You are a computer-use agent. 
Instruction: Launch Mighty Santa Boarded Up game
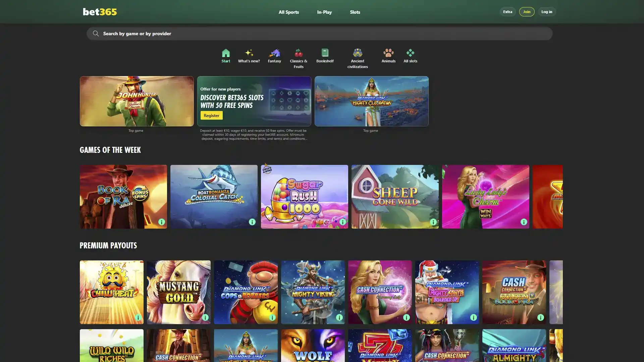click(x=447, y=292)
